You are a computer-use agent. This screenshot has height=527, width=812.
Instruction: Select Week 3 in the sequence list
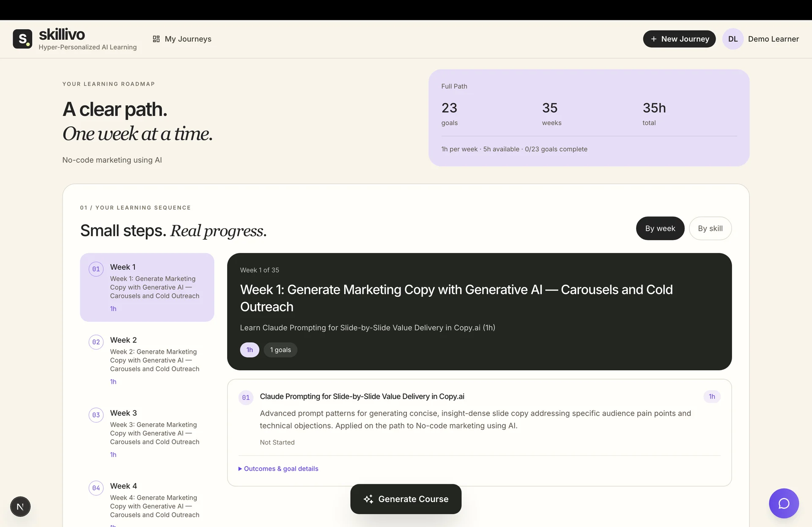pyautogui.click(x=147, y=433)
